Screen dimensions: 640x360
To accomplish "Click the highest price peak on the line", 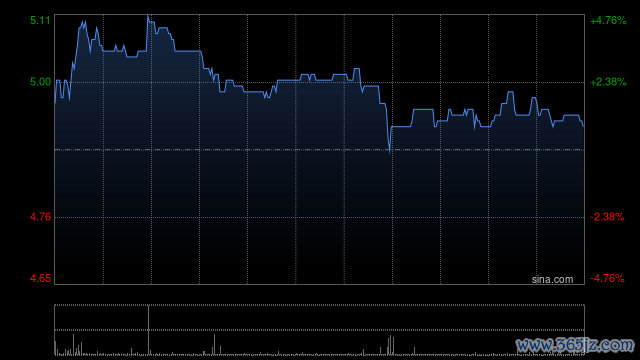I will click(148, 16).
